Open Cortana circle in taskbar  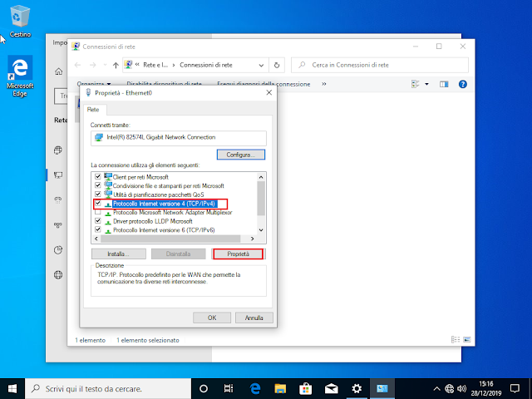point(204,388)
